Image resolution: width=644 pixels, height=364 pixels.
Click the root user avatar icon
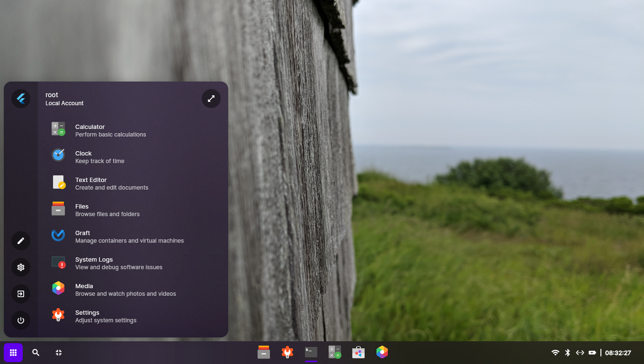(21, 99)
